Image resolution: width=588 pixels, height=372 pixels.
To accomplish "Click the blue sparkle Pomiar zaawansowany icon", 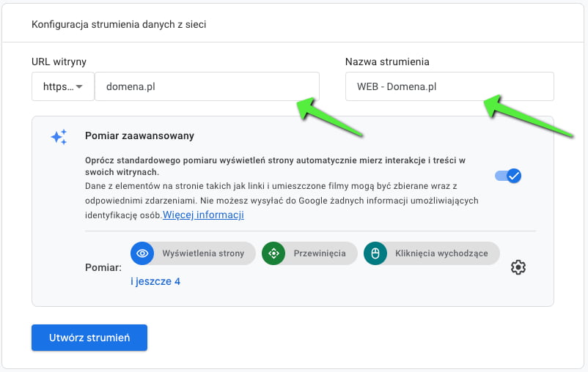I will tap(59, 137).
